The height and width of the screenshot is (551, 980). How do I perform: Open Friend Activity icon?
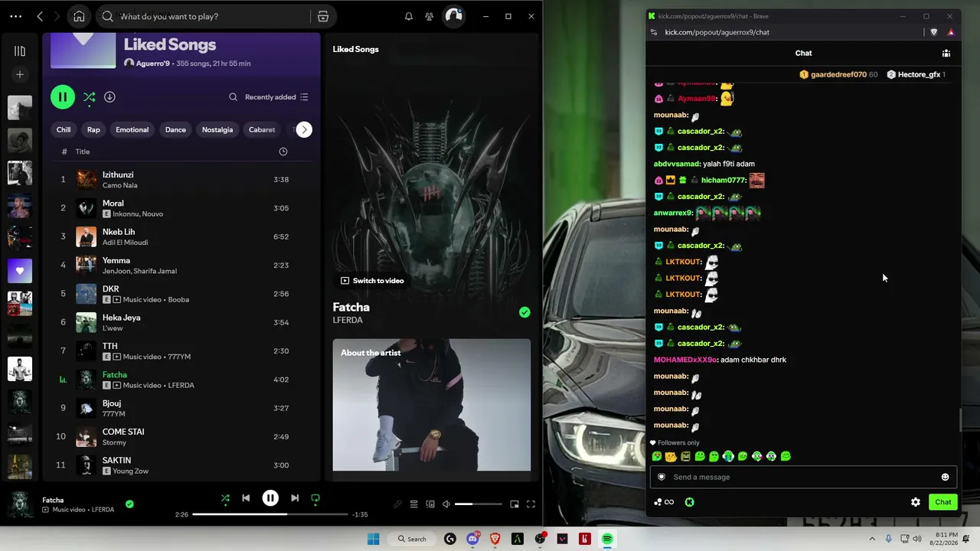coord(430,16)
